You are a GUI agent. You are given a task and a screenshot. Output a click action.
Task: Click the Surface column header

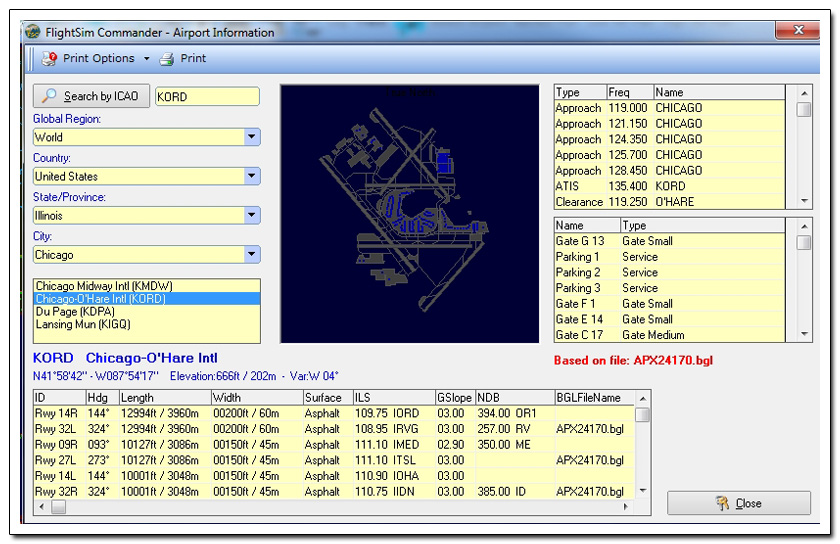click(328, 398)
